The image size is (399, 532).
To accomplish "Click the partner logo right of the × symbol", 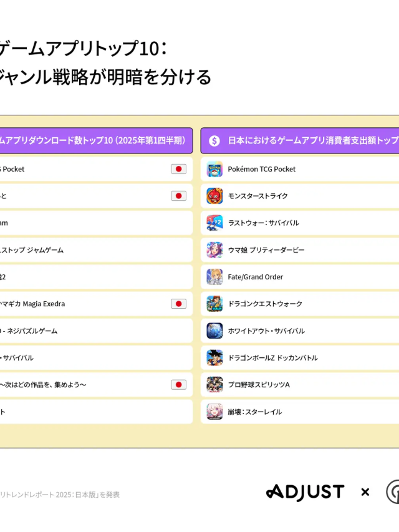I will [x=393, y=492].
